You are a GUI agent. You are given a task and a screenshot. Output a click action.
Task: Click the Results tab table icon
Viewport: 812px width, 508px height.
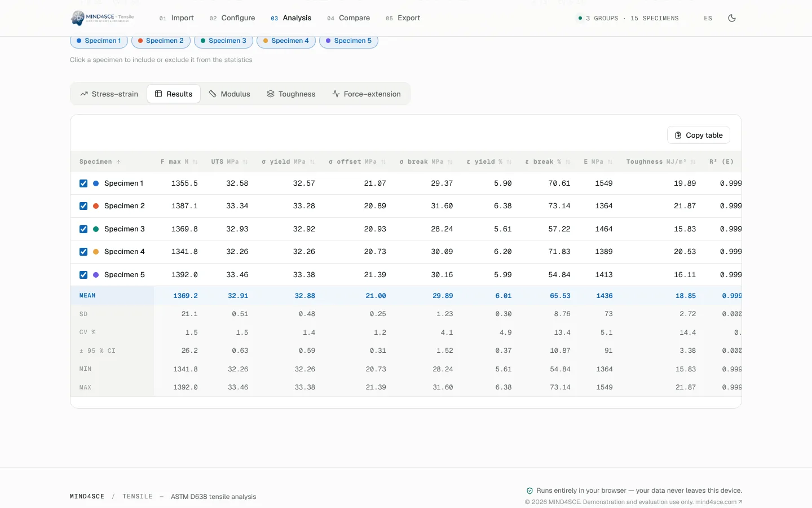click(158, 94)
